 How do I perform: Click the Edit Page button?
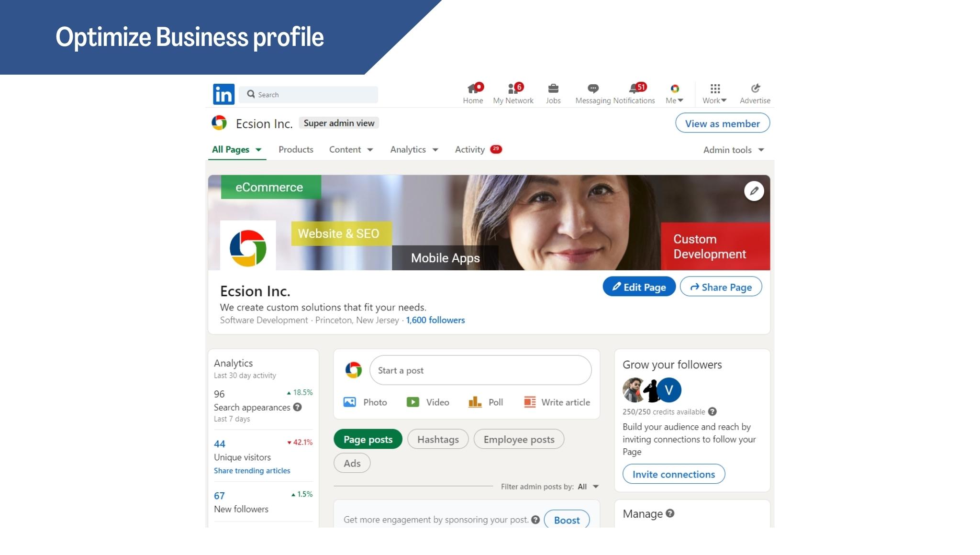[x=639, y=287]
